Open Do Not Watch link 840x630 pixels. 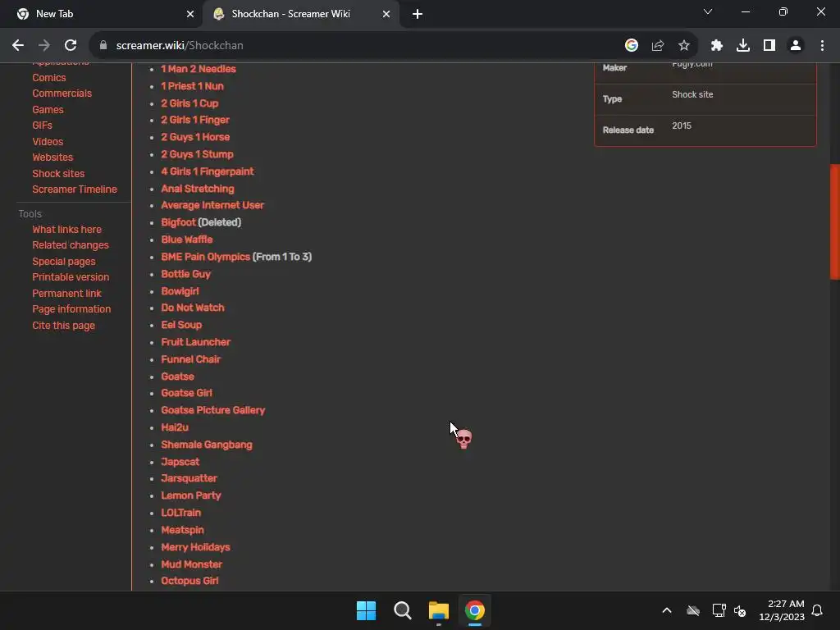pos(193,308)
